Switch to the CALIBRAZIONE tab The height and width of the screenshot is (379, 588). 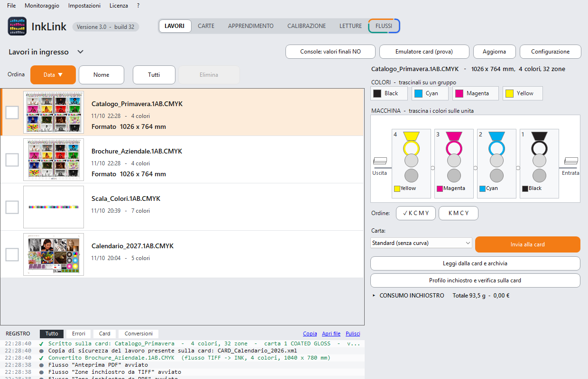click(x=306, y=26)
